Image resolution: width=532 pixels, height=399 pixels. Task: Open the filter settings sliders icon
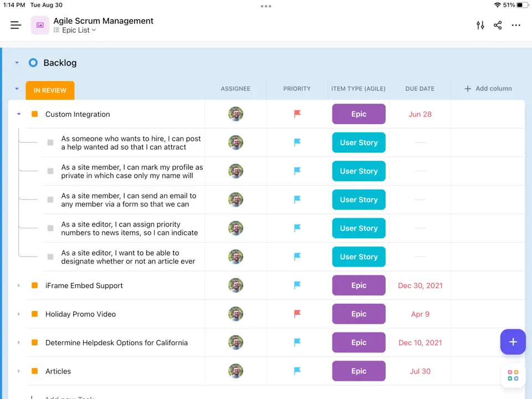click(480, 25)
